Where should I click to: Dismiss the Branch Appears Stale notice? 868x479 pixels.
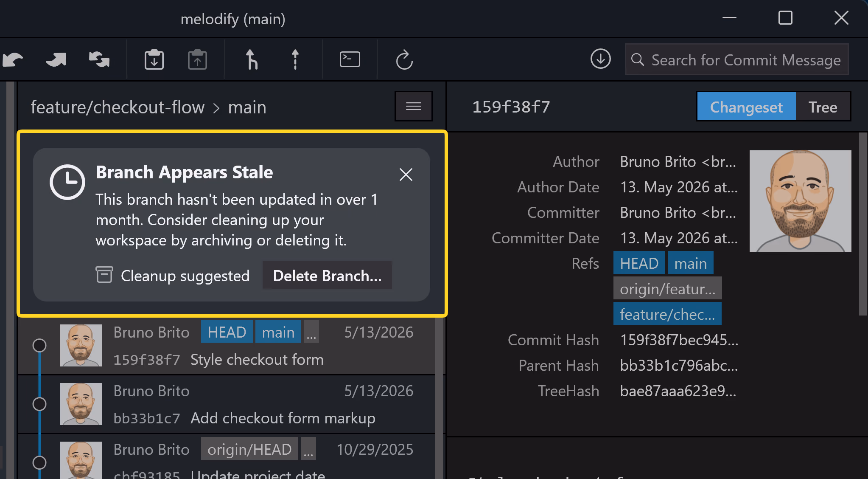click(x=406, y=175)
